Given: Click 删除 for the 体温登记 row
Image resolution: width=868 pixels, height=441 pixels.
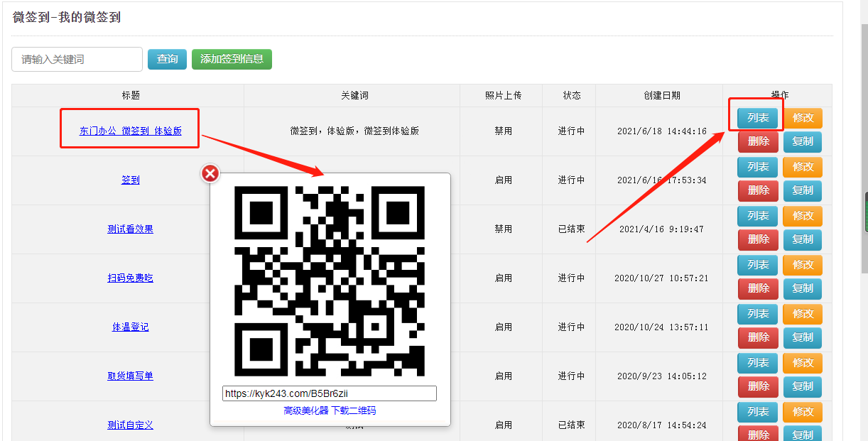Looking at the screenshot, I should point(758,337).
